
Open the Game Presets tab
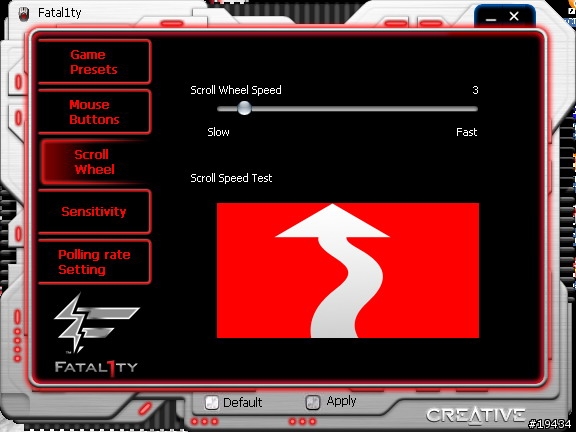click(94, 62)
